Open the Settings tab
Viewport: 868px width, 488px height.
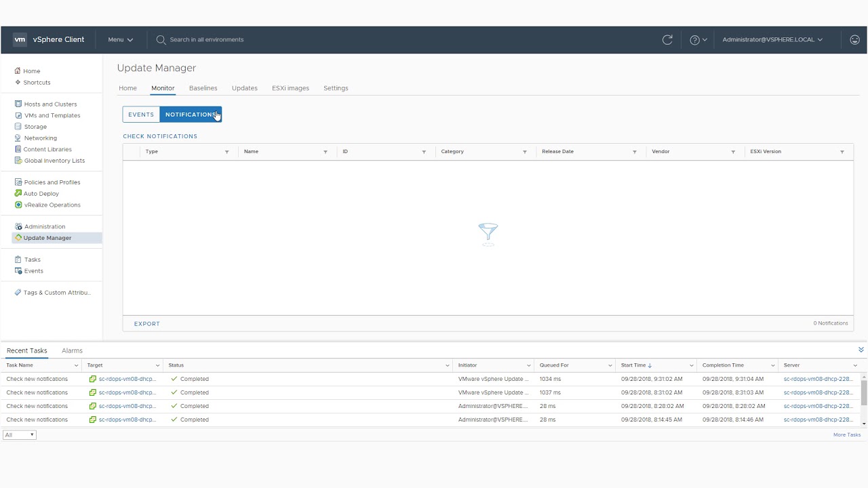(x=336, y=88)
